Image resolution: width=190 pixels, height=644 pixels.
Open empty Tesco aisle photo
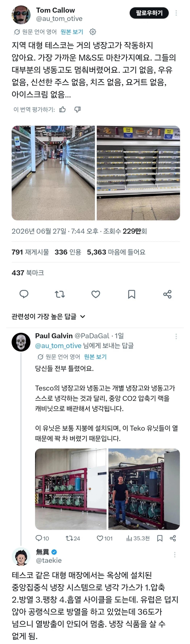(53, 173)
